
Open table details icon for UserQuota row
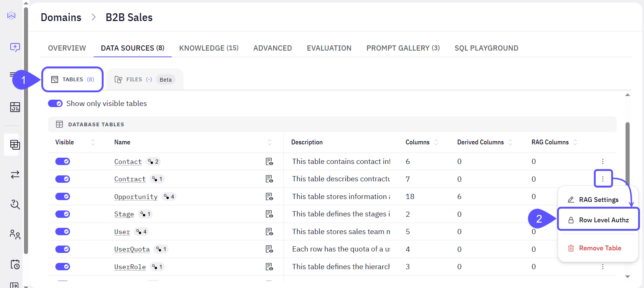(269, 249)
